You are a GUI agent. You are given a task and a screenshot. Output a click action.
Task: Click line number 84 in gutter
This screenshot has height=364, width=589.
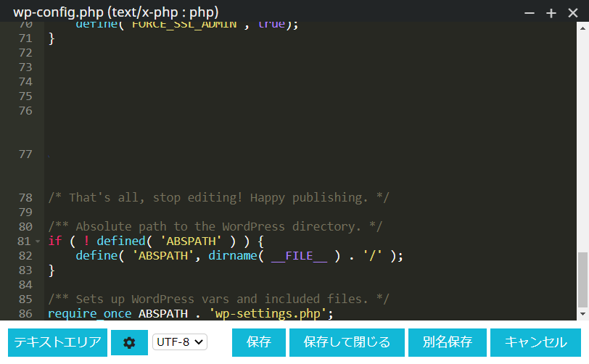(x=25, y=285)
